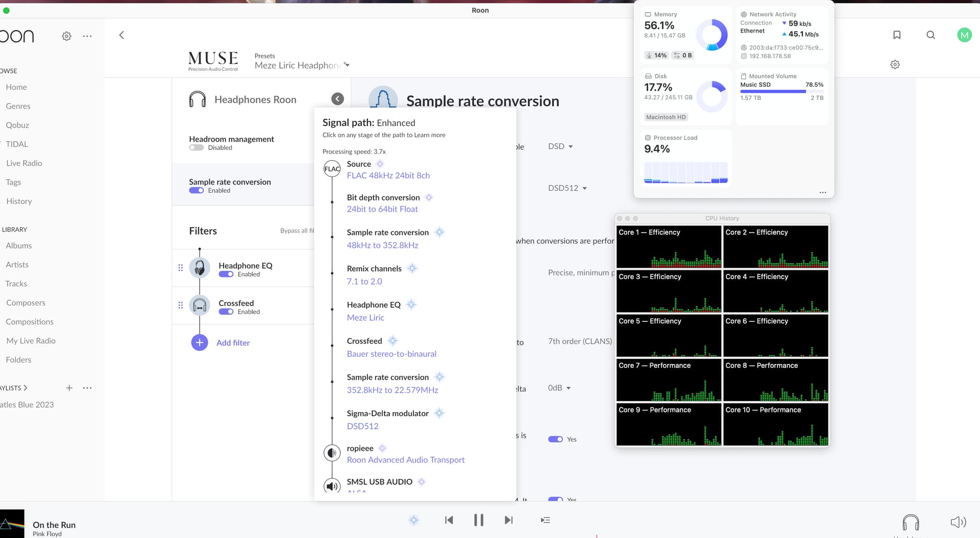Image resolution: width=980 pixels, height=538 pixels.
Task: Open Roon settings gear in sidebar
Action: 66,36
